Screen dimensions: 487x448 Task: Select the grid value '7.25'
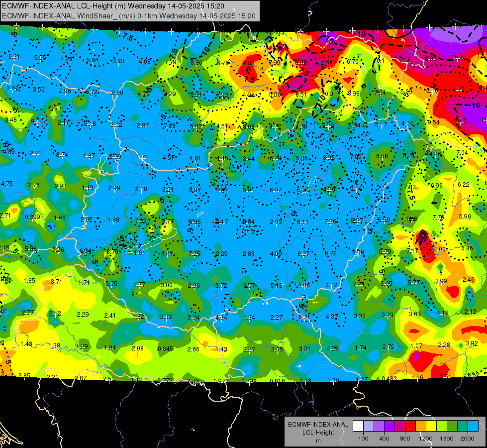pos(195,254)
